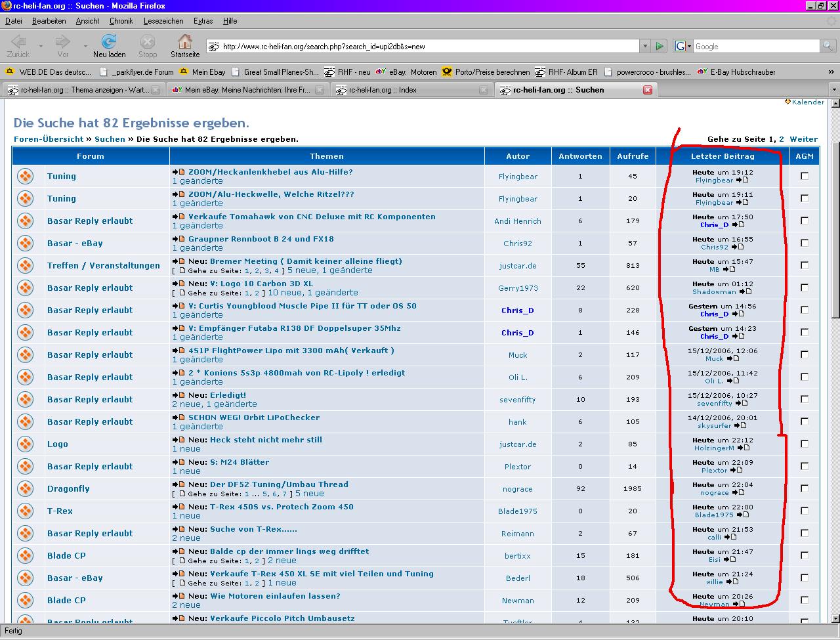Jump to page 7 of DF52 thread
The height and width of the screenshot is (640, 840).
[284, 494]
